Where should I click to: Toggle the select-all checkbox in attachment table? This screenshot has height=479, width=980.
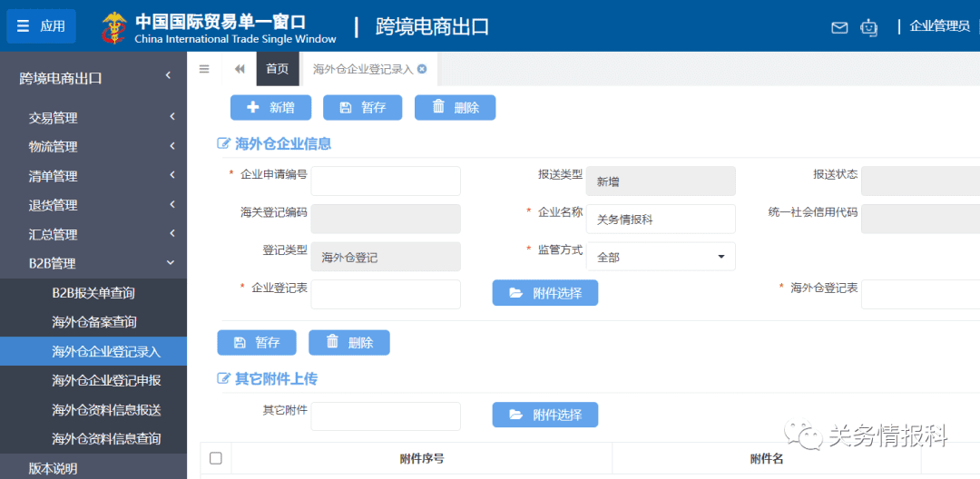click(215, 458)
